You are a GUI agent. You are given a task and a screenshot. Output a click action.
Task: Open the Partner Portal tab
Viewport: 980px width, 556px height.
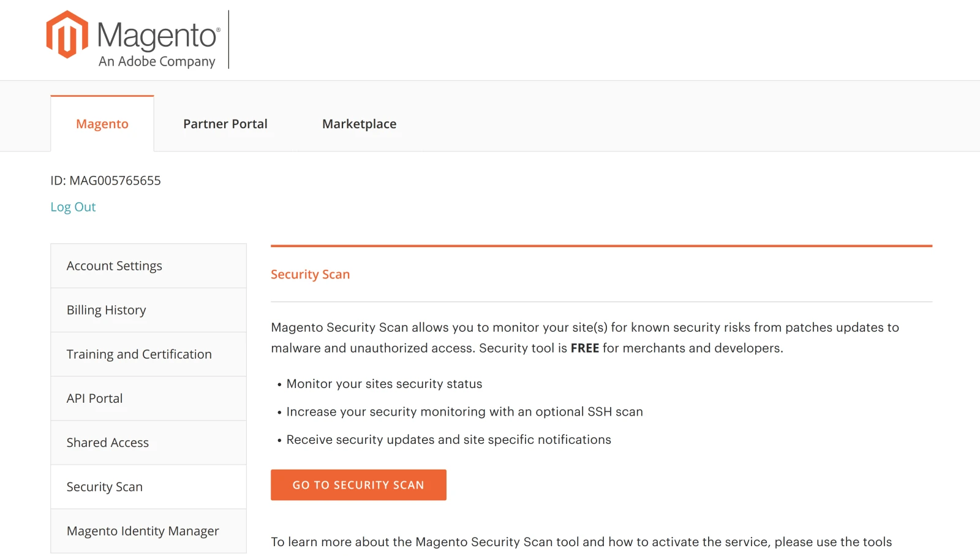[x=225, y=124]
